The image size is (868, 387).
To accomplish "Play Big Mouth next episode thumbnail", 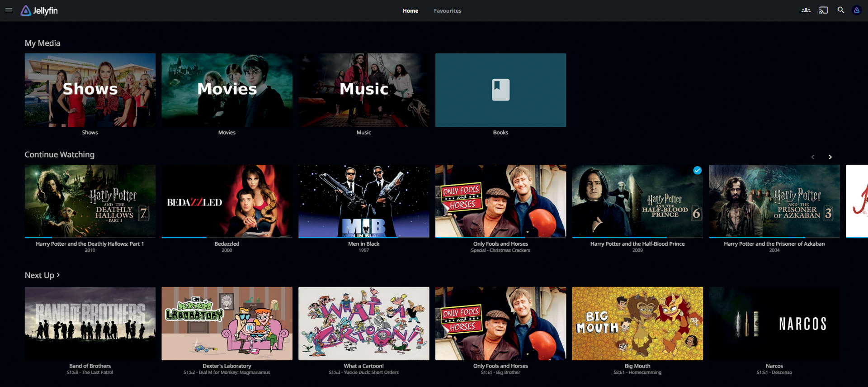I will click(637, 324).
